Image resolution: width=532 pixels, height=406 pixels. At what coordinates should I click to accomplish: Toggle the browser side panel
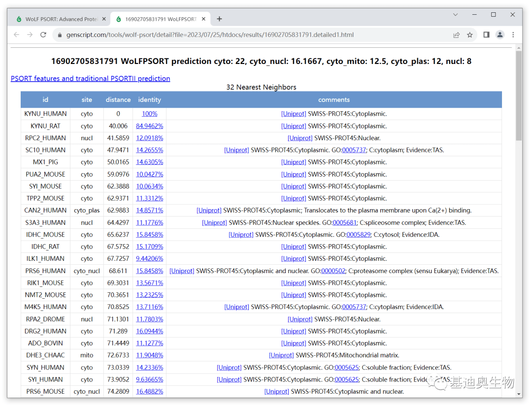pyautogui.click(x=486, y=35)
